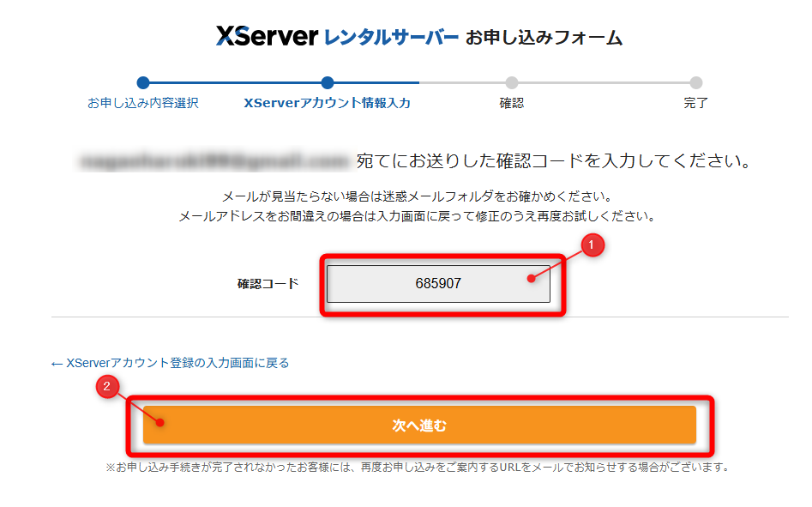Click the メールアドレスをお間違えの場合 notice line
812x507 pixels.
click(x=418, y=216)
